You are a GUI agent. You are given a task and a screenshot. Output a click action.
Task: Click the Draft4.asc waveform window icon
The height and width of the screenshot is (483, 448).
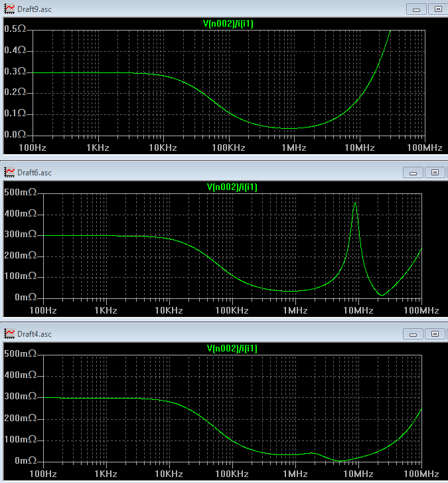[9, 334]
